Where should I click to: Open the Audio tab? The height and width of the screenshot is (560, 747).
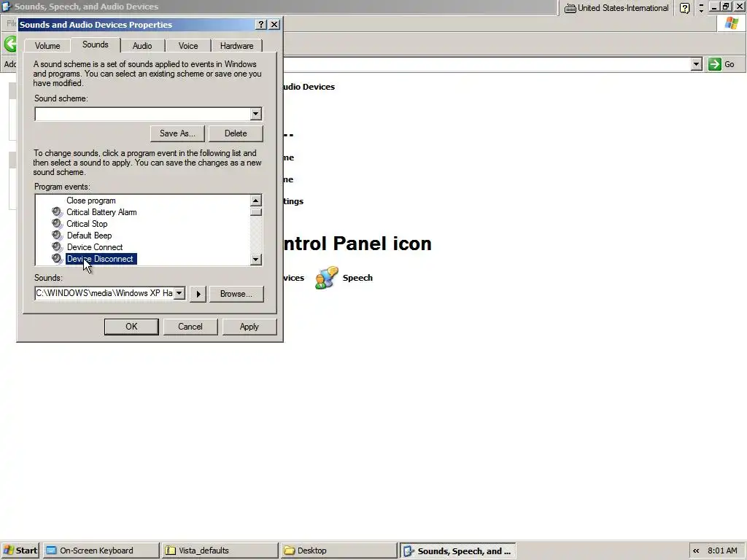[142, 46]
